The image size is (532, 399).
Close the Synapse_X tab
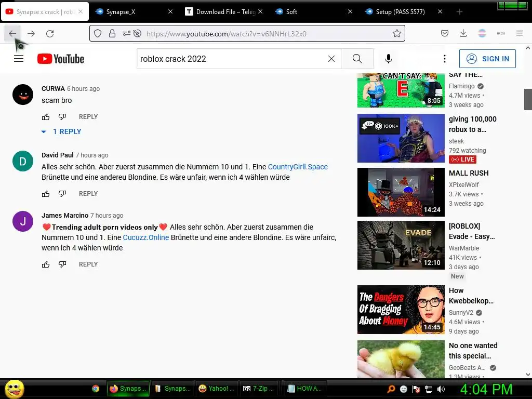coord(170,12)
